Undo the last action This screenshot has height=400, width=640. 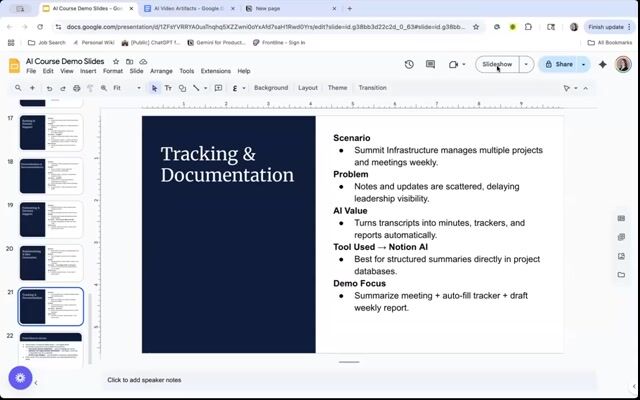(49, 88)
